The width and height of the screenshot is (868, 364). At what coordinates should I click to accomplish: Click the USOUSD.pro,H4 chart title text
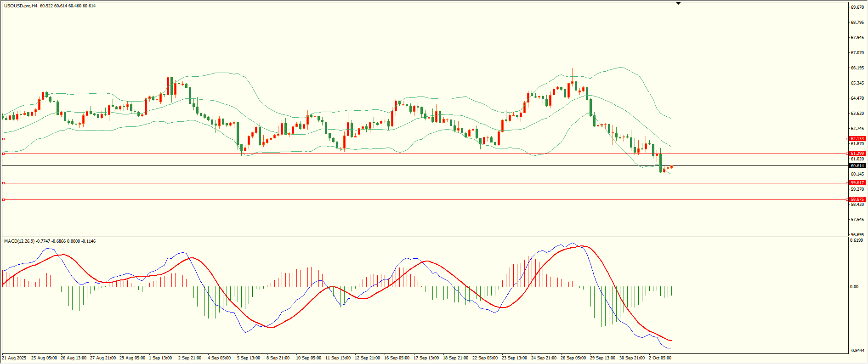(x=21, y=6)
